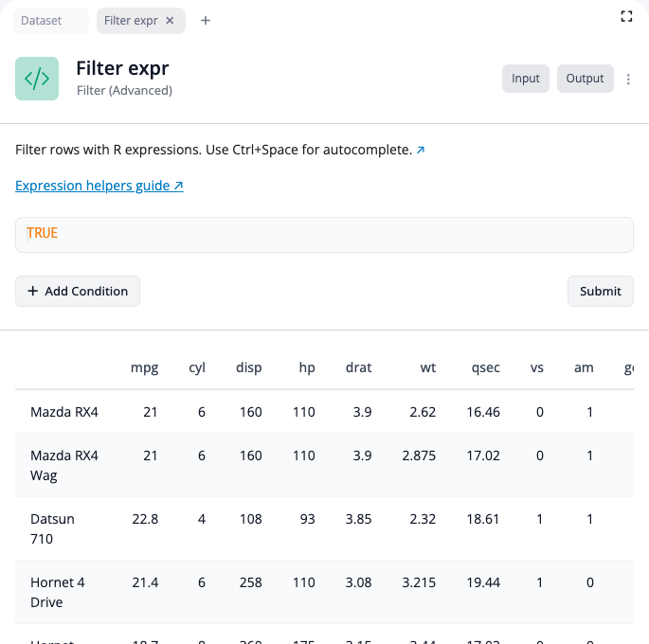Click the fullscreen expand icon
The image size is (649, 644).
[626, 16]
